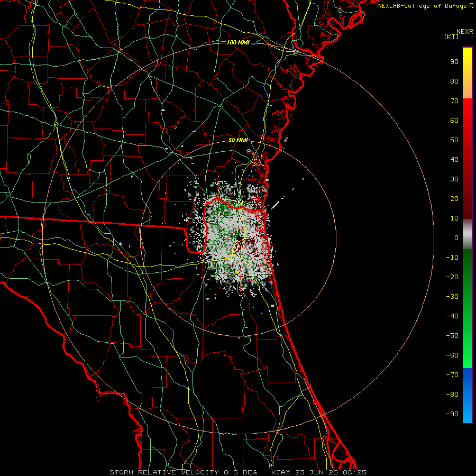476x476 pixels.
Task: Select the 50 value on the velocity scale
Action: pyautogui.click(x=454, y=140)
